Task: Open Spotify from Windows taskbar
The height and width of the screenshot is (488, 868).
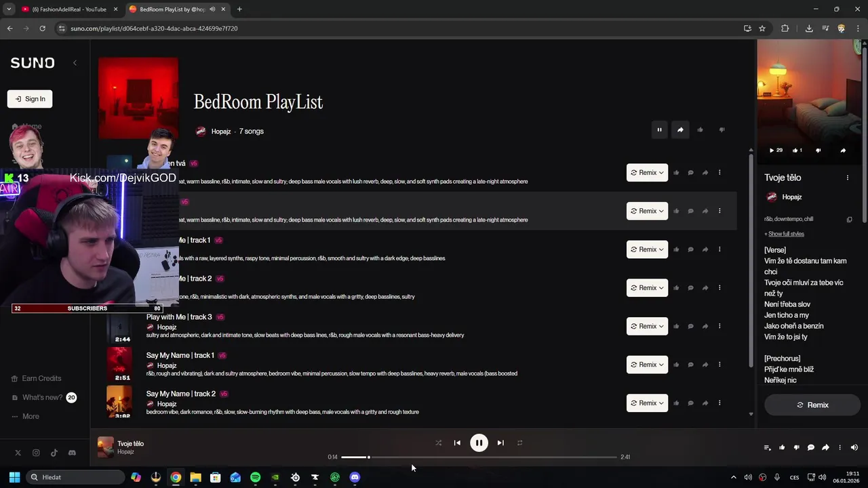Action: tap(255, 478)
